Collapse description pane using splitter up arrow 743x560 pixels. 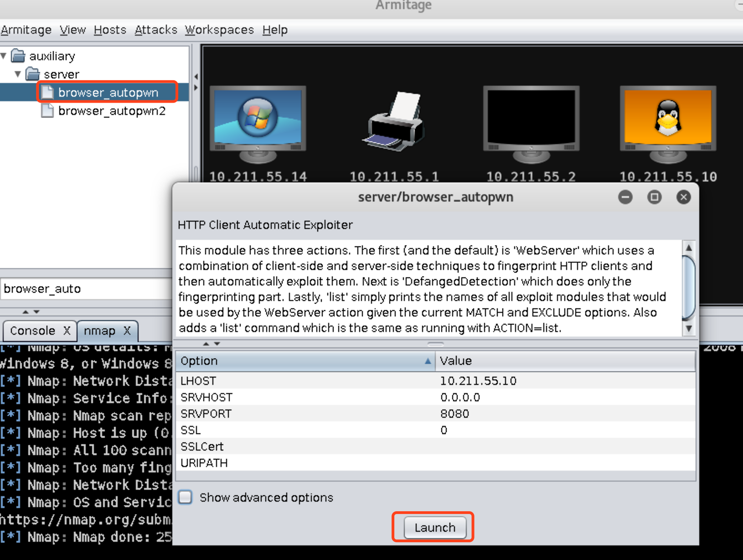pyautogui.click(x=206, y=344)
